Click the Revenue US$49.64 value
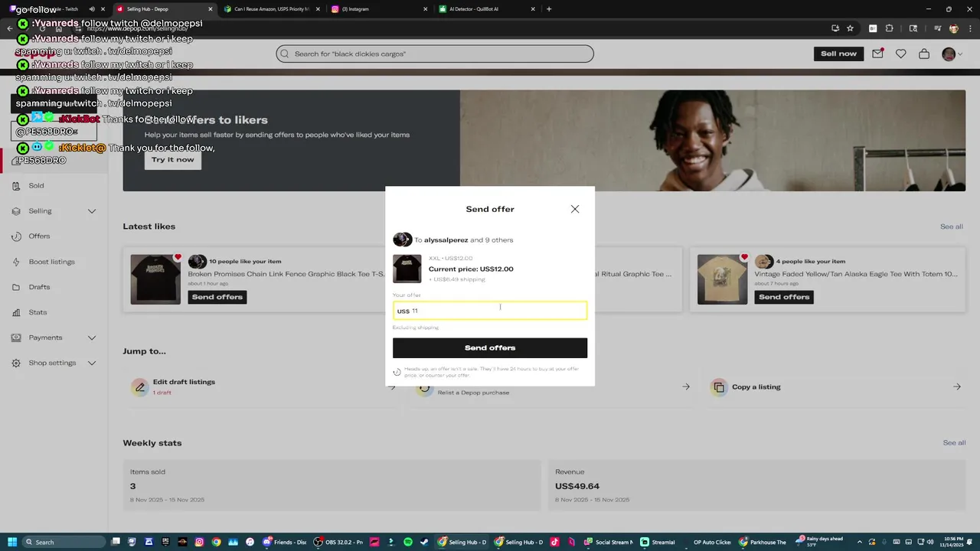The width and height of the screenshot is (980, 551). coord(577,487)
